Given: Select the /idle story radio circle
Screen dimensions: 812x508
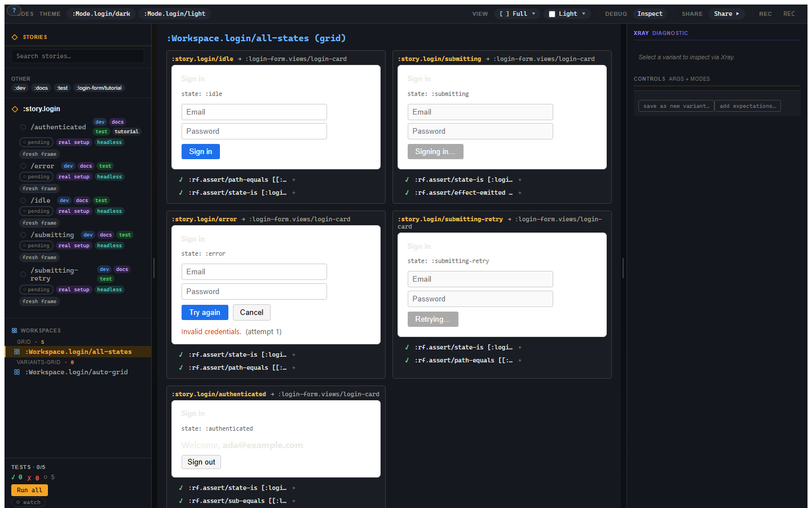Looking at the screenshot, I should pyautogui.click(x=23, y=200).
